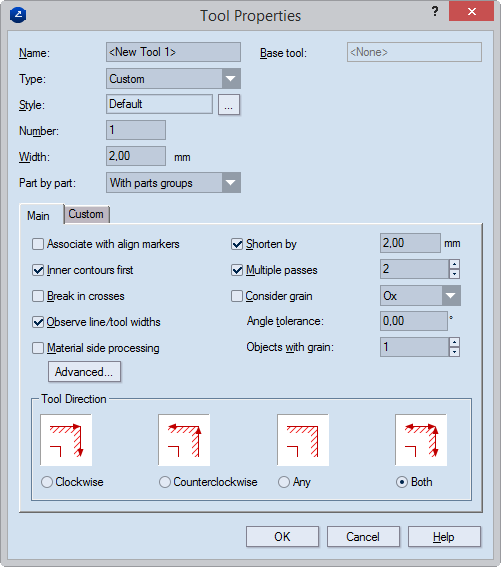501x567 pixels.
Task: Click the application icon in title bar
Action: [18, 15]
